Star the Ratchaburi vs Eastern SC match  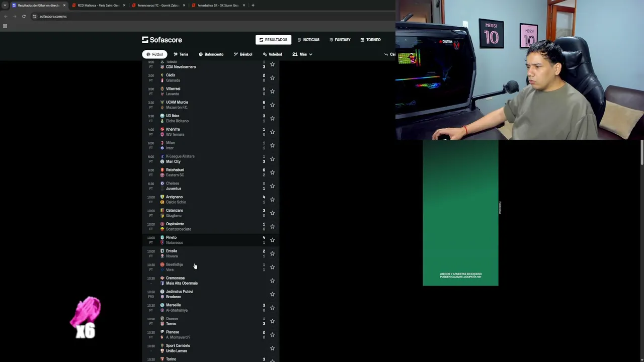coord(272,173)
